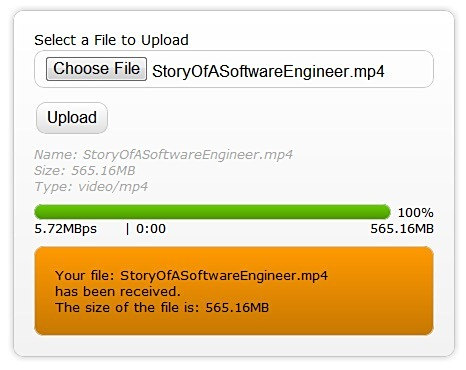Click the vertical bar separator before 0:00

pyautogui.click(x=127, y=229)
